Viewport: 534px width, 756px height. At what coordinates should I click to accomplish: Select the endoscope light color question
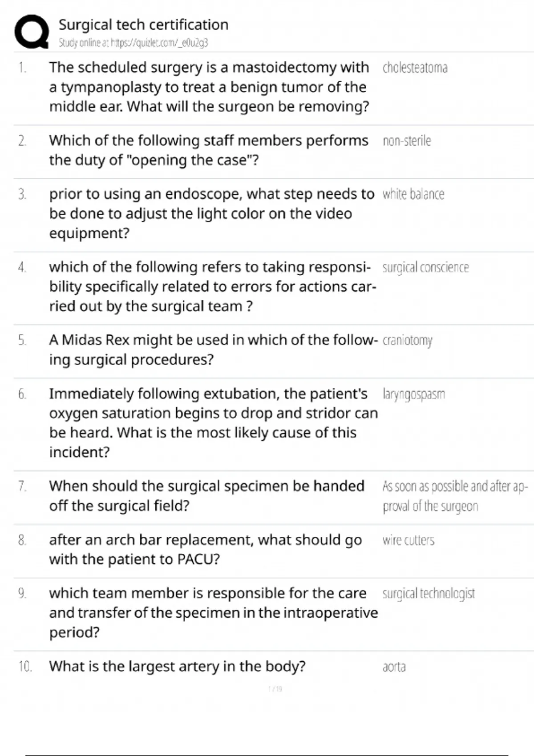coord(211,213)
